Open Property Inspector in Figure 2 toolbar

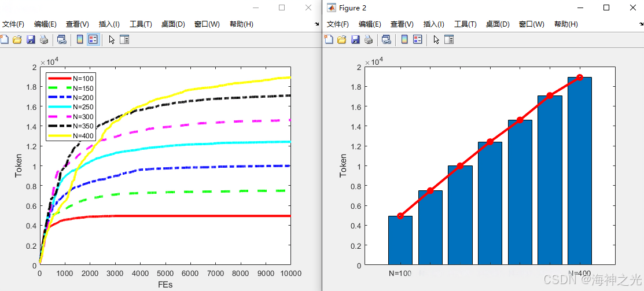[x=450, y=39]
